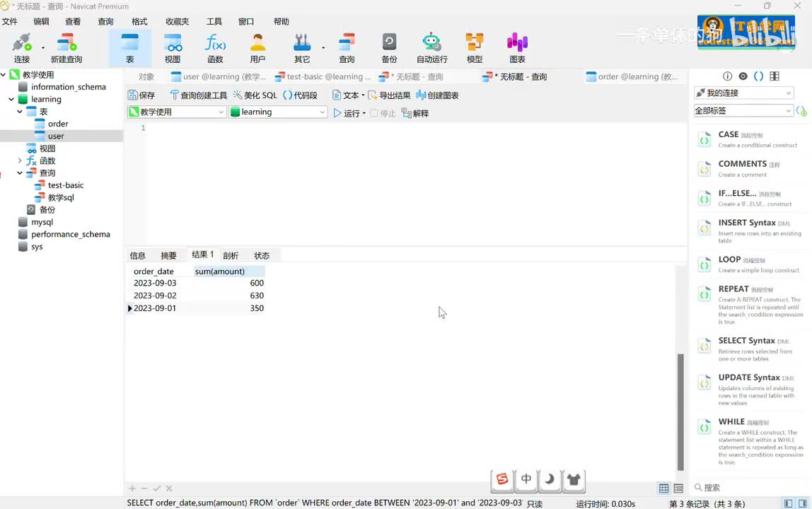The height and width of the screenshot is (509, 812).
Task: Open the 教学使用 connection dropdown
Action: tap(177, 112)
